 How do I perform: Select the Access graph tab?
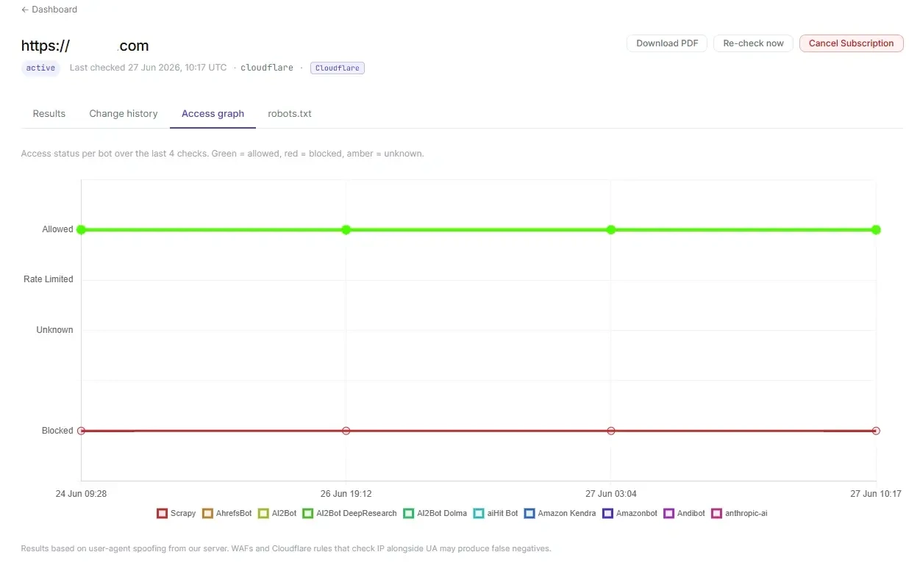[213, 114]
